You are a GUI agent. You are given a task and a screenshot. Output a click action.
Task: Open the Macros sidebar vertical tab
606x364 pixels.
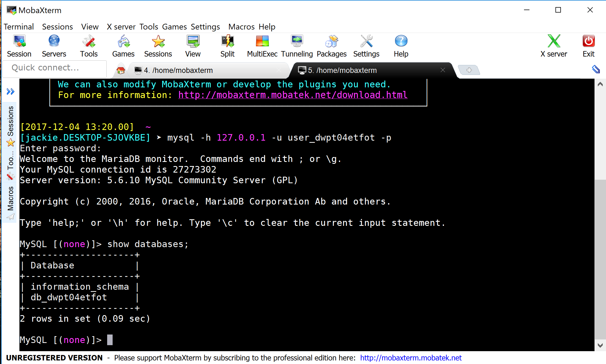[x=10, y=203]
